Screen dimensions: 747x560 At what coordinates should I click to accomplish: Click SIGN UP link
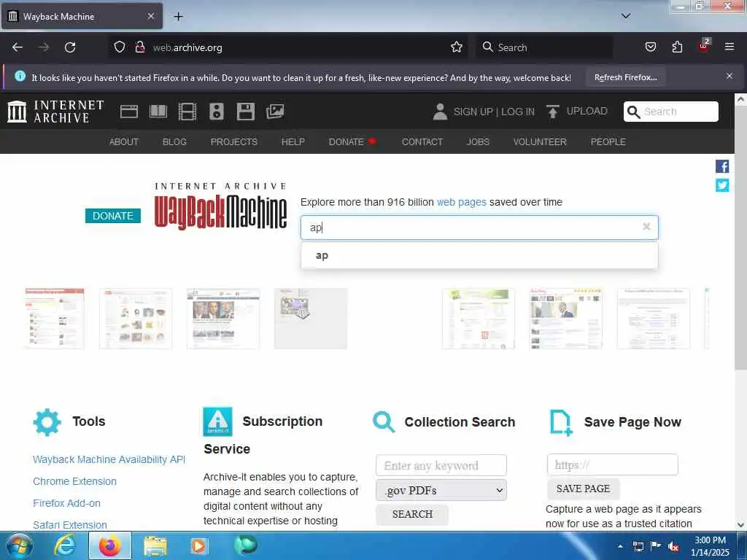point(473,112)
